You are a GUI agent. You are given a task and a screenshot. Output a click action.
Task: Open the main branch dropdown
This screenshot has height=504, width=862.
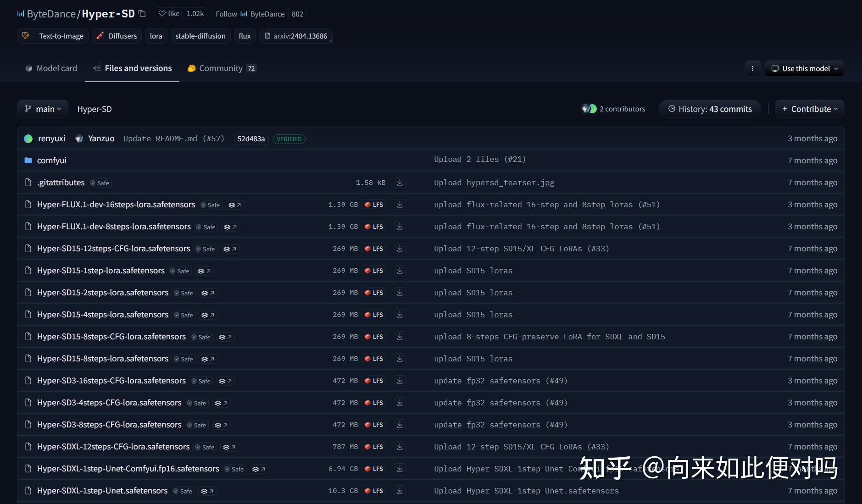coord(43,109)
